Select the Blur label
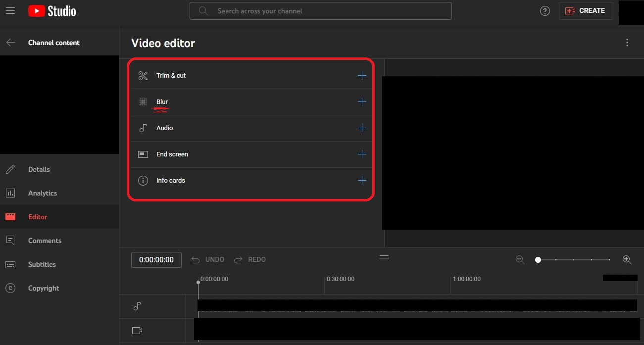 tap(162, 102)
